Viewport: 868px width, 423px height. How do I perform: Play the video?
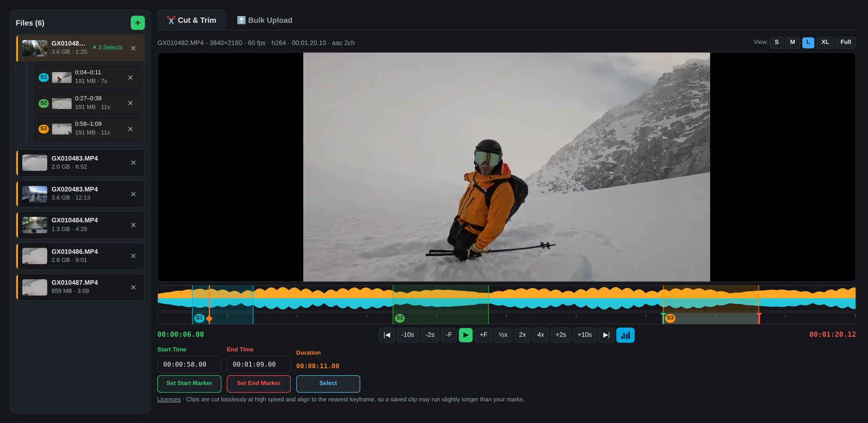pyautogui.click(x=465, y=335)
